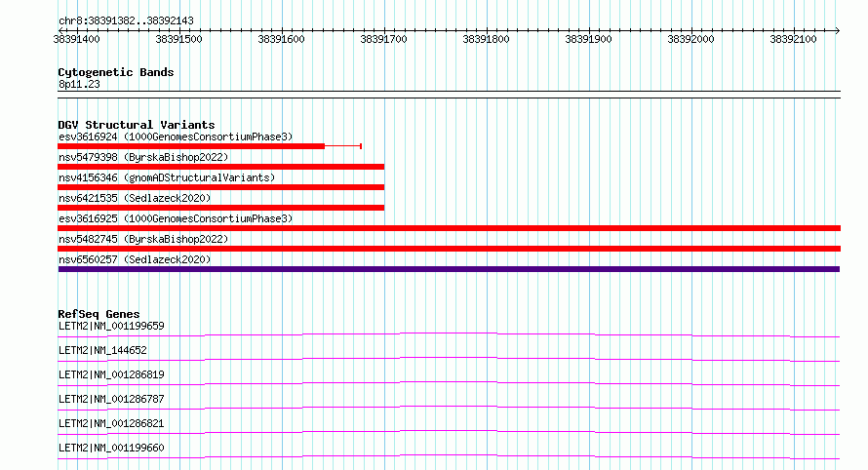Image resolution: width=868 pixels, height=470 pixels.
Task: Click the esv3616924 variant label
Action: tap(176, 137)
